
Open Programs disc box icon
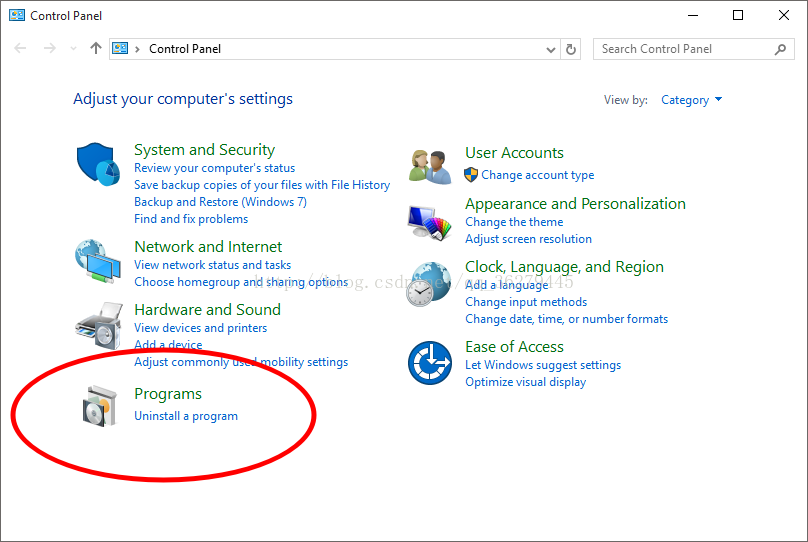coord(99,406)
